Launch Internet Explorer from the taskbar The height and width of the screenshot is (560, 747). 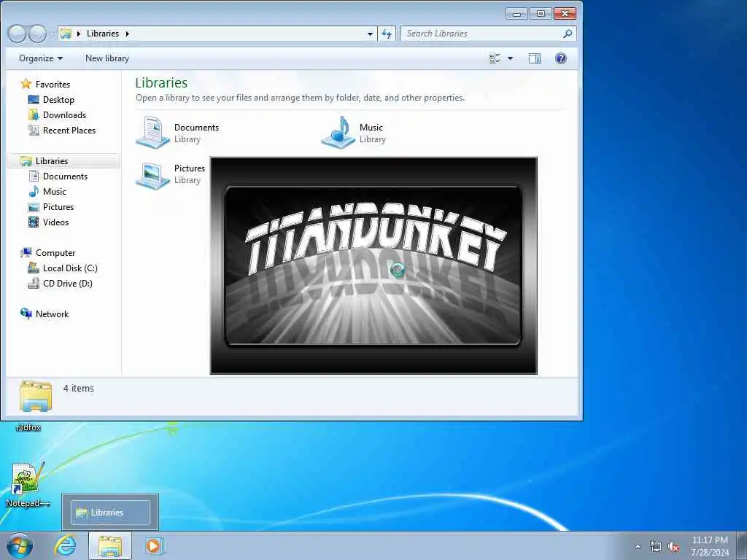pyautogui.click(x=65, y=545)
